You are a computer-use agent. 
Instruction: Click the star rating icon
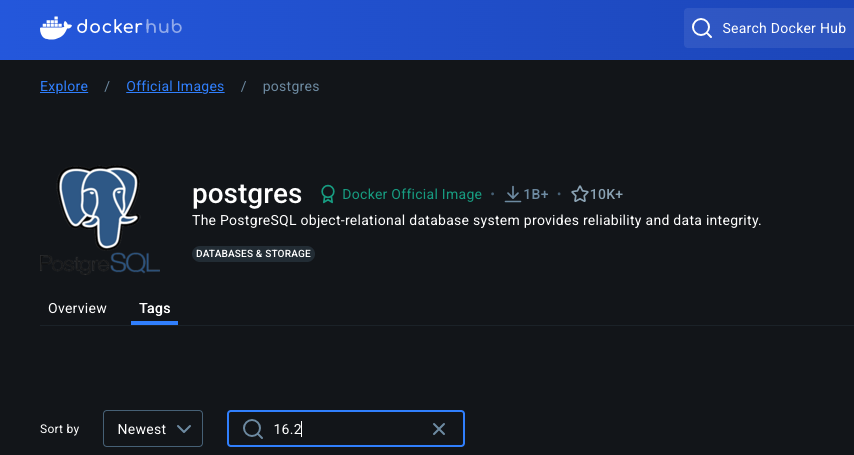click(580, 194)
